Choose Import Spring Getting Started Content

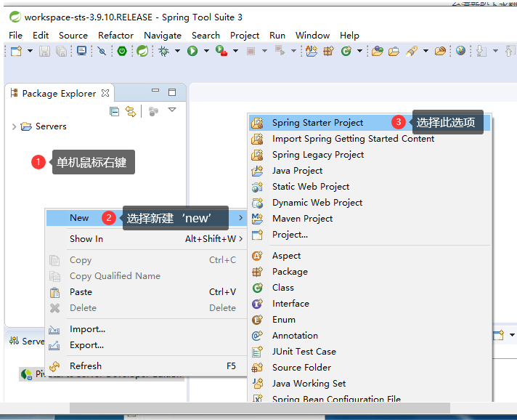(x=370, y=139)
